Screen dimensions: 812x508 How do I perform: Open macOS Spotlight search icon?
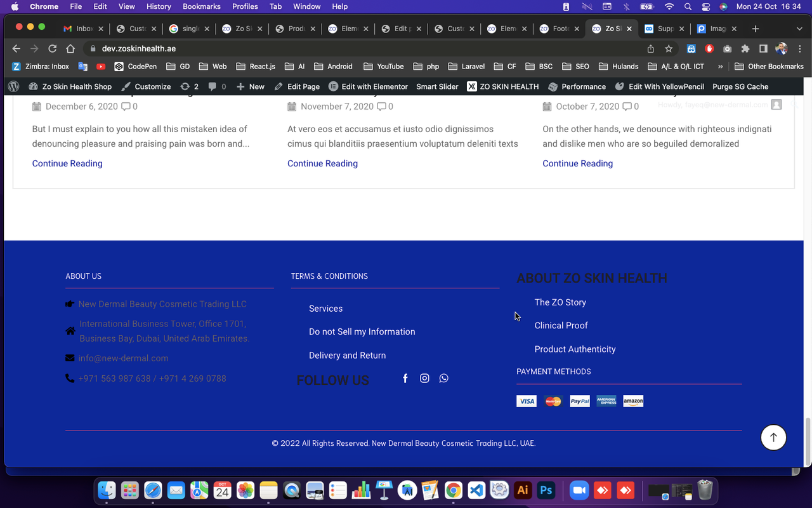[x=688, y=6]
